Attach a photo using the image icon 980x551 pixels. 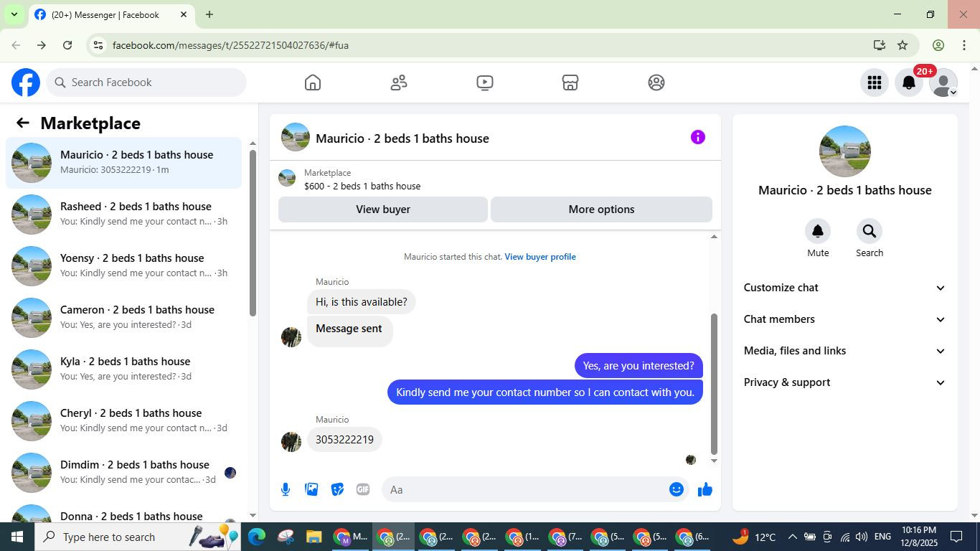[x=311, y=489]
